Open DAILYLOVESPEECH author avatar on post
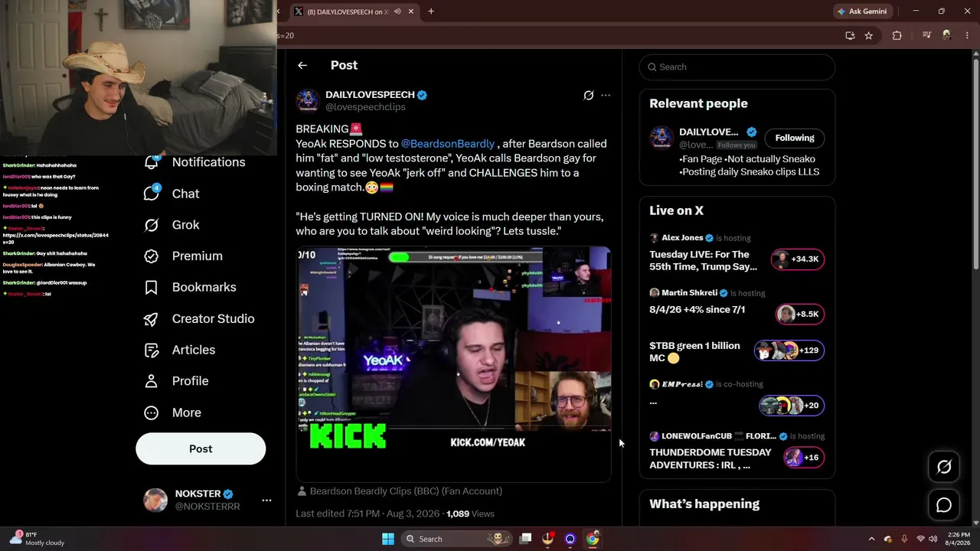This screenshot has width=980, height=551. (x=308, y=100)
